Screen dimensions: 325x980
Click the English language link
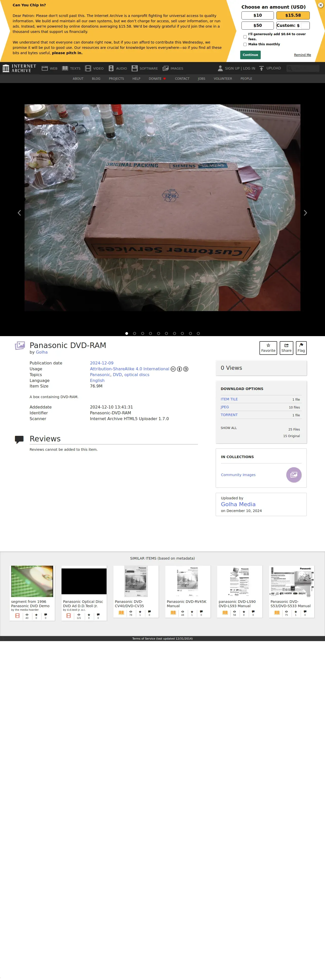(97, 380)
